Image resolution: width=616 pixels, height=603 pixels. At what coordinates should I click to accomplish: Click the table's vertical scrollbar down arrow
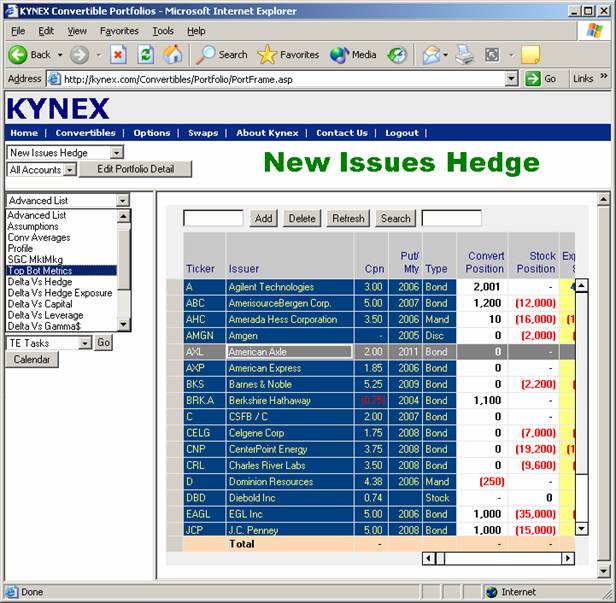pos(582,528)
